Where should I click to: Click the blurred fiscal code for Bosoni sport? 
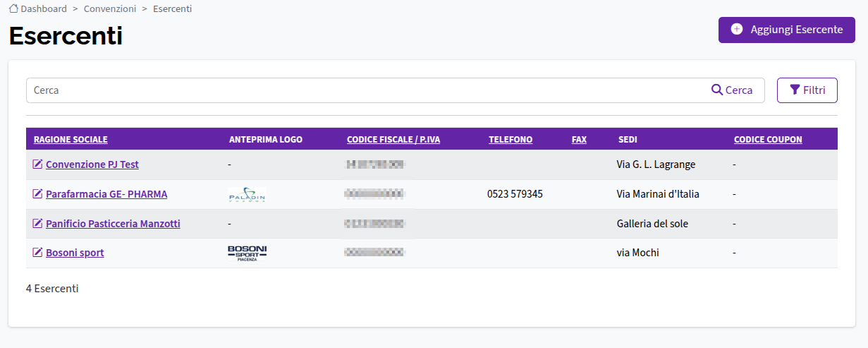(x=374, y=252)
